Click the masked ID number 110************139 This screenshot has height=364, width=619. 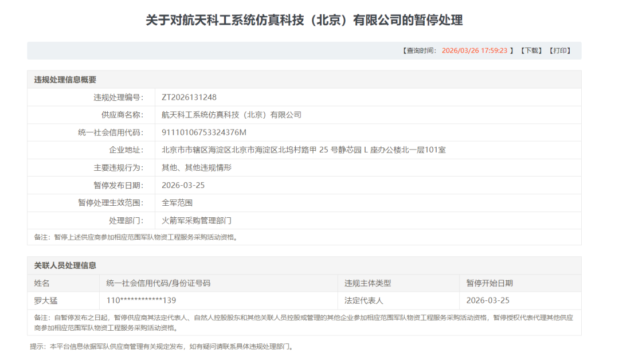pyautogui.click(x=141, y=300)
